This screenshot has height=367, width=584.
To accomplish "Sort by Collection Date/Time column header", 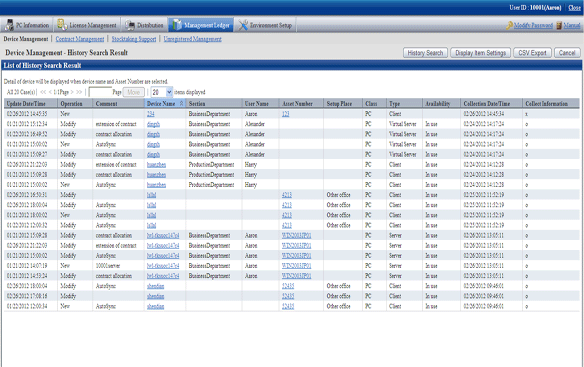I will (x=486, y=104).
